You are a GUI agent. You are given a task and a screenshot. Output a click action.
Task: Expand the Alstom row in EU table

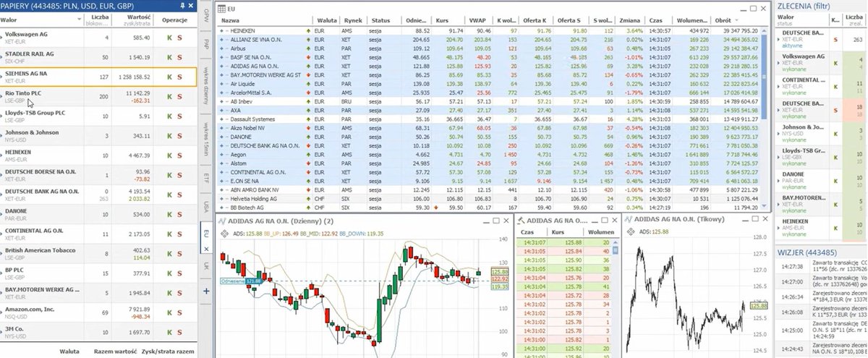pyautogui.click(x=222, y=164)
